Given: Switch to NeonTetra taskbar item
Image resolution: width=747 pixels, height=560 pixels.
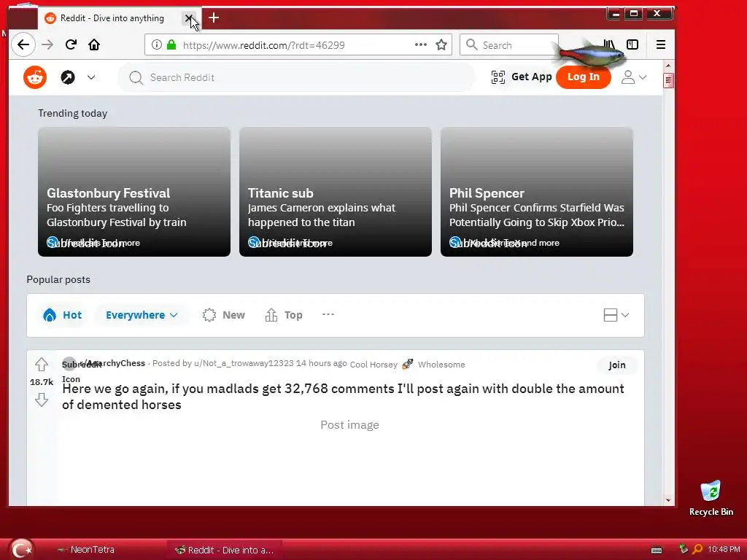Looking at the screenshot, I should tap(86, 550).
